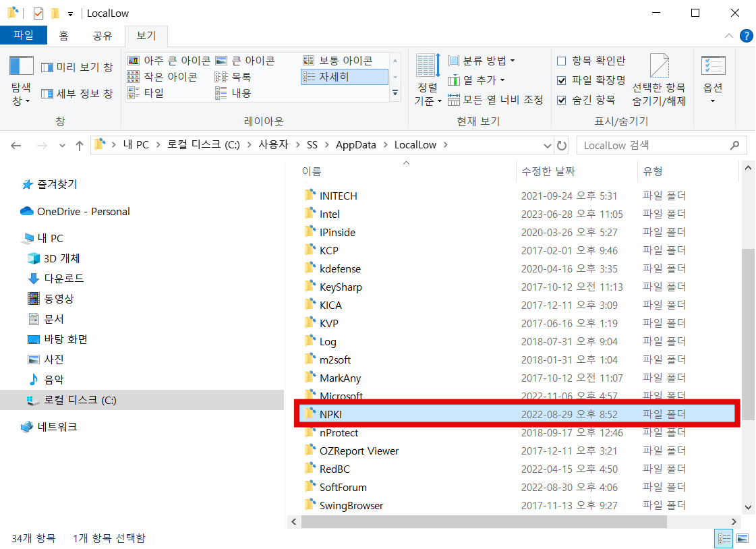Select 타일 tiles layout
Screen dimensions: 756x549
pyautogui.click(x=146, y=93)
